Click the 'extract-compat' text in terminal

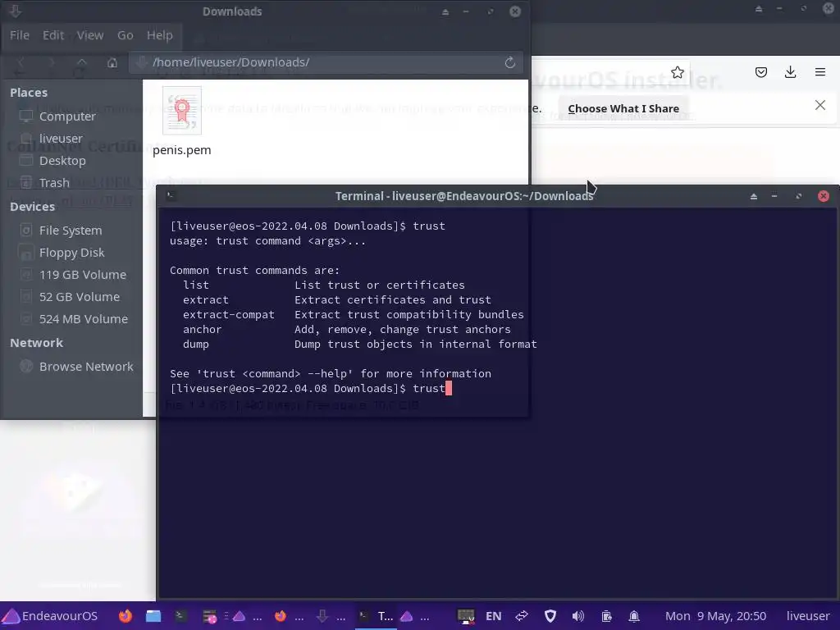(228, 315)
